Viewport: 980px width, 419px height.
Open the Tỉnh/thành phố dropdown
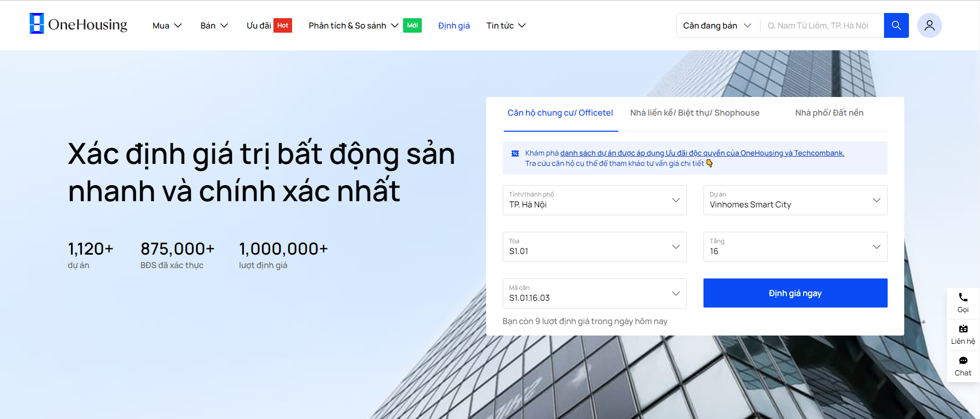coord(595,200)
